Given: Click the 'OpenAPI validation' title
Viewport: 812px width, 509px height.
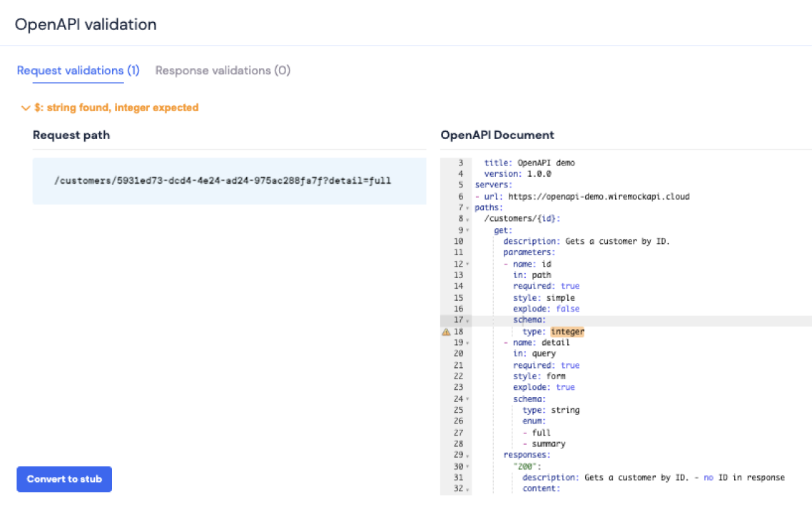Looking at the screenshot, I should point(86,24).
